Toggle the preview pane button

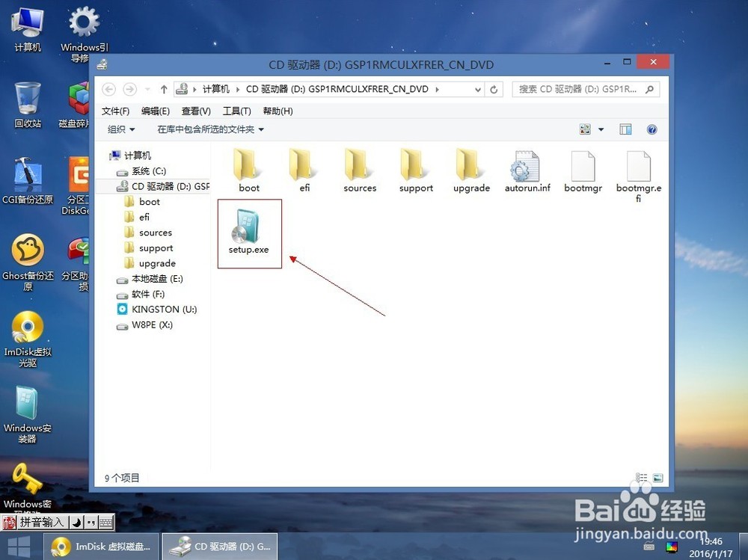point(625,129)
